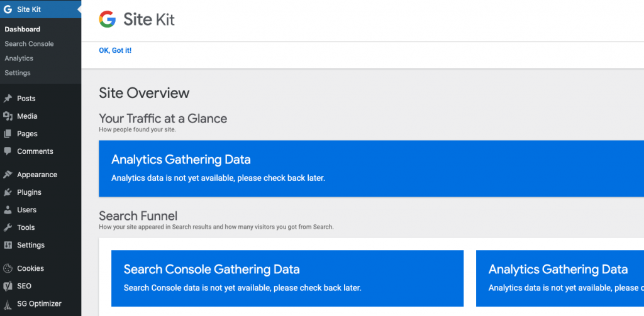
Task: Open the Users menu label
Action: tap(26, 210)
